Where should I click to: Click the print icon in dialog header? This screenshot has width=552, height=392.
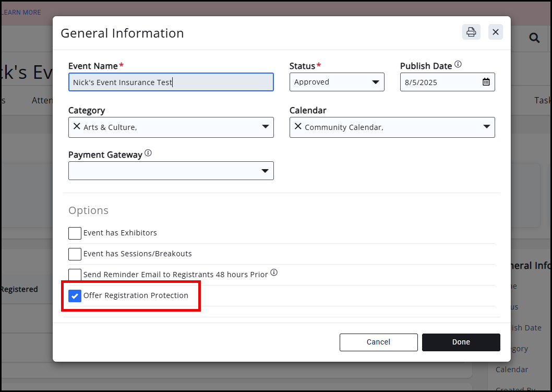(x=471, y=32)
